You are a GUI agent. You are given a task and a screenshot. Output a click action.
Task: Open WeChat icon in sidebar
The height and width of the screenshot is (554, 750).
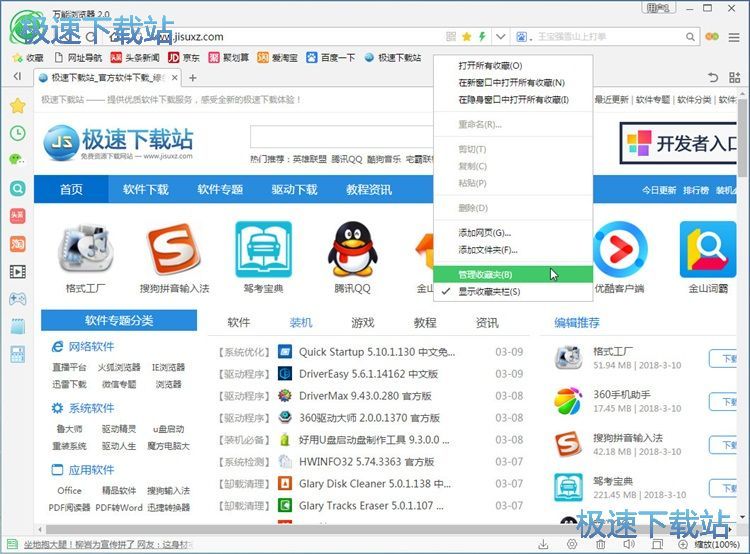[18, 159]
